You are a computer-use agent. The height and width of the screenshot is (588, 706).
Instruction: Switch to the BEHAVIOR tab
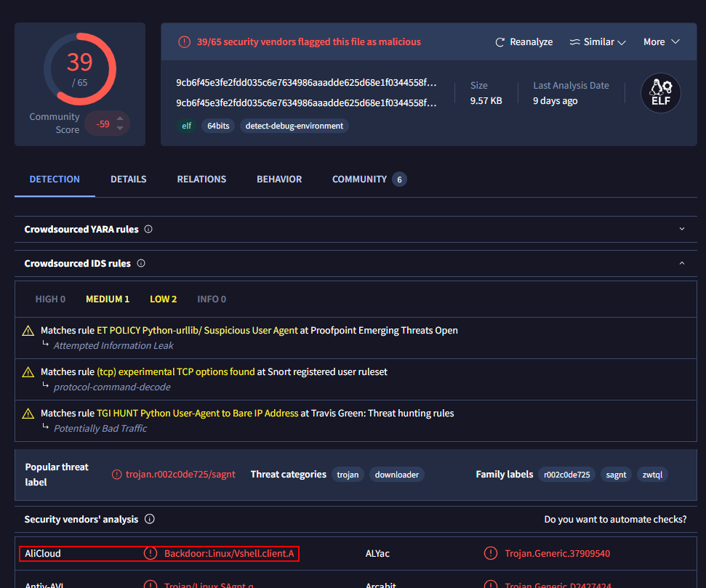(279, 179)
